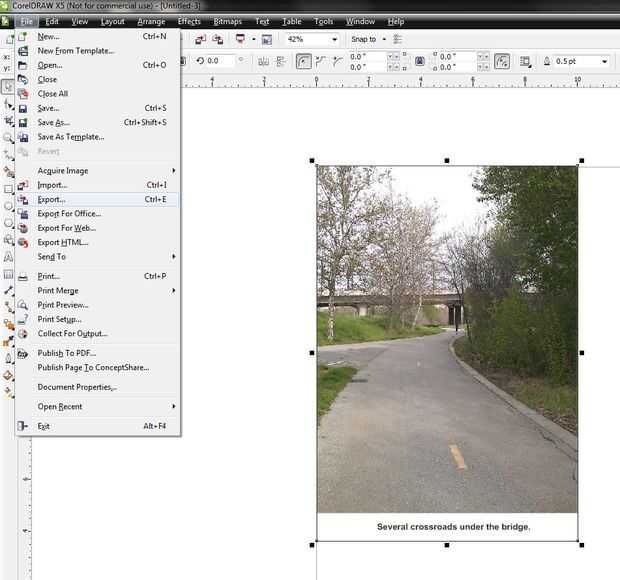Expand the Print Merge submenu arrow

[174, 290]
